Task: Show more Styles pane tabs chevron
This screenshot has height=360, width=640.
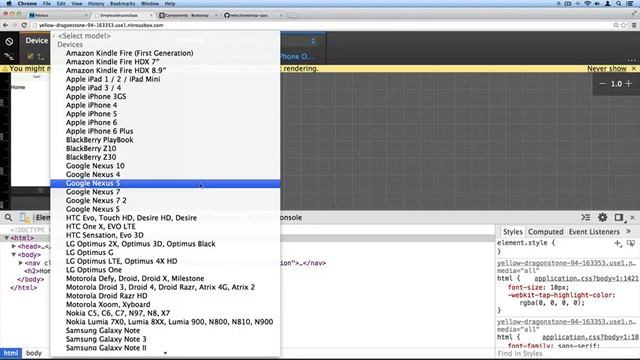Action: (629, 231)
